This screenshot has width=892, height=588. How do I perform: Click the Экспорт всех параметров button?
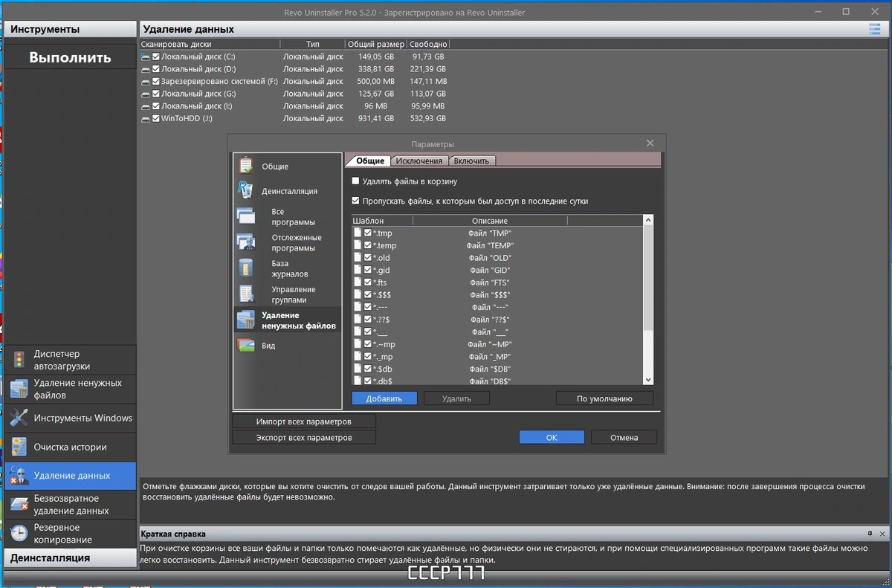[x=304, y=438]
